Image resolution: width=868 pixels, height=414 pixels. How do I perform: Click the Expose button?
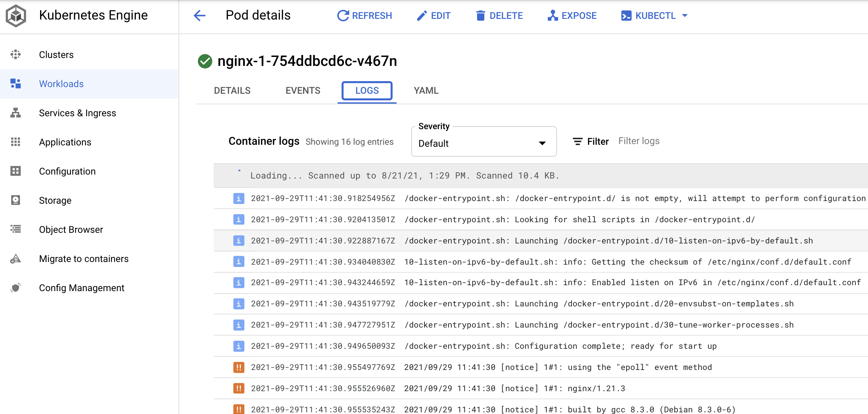click(572, 16)
